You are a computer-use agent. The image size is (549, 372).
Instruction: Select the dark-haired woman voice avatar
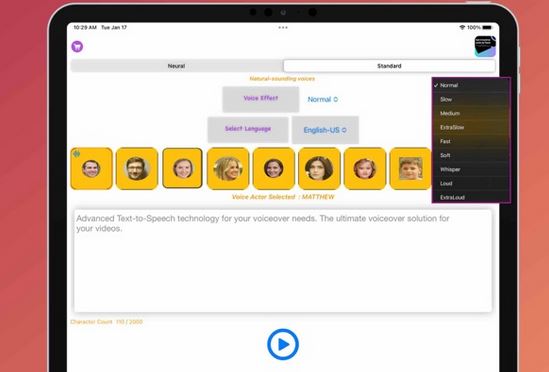tap(319, 168)
